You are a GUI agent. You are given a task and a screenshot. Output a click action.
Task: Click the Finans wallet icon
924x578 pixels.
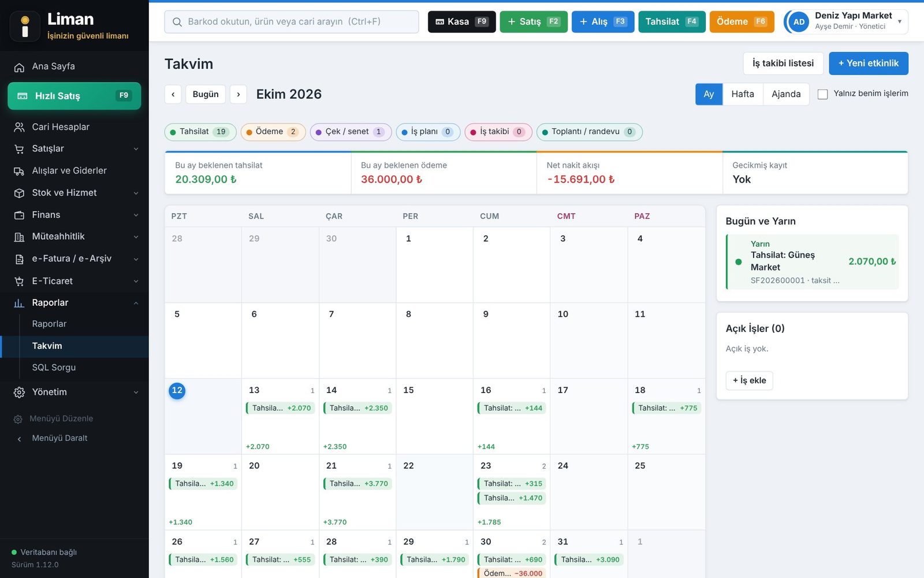point(19,215)
